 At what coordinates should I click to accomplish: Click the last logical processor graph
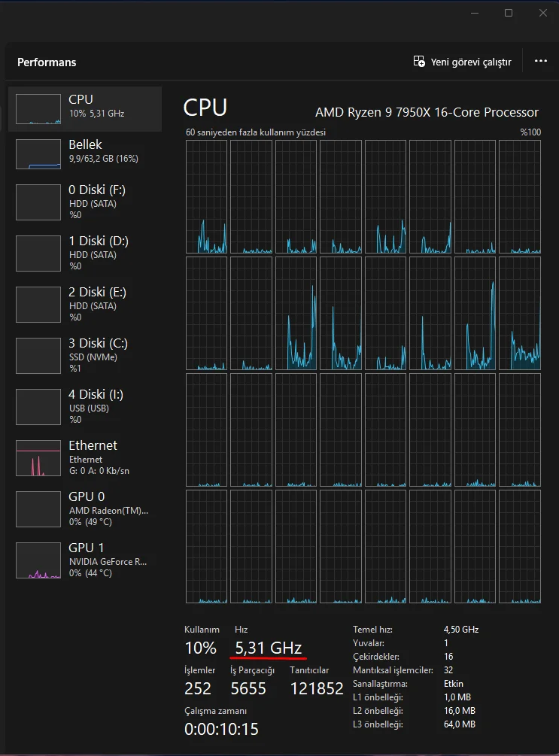point(519,546)
